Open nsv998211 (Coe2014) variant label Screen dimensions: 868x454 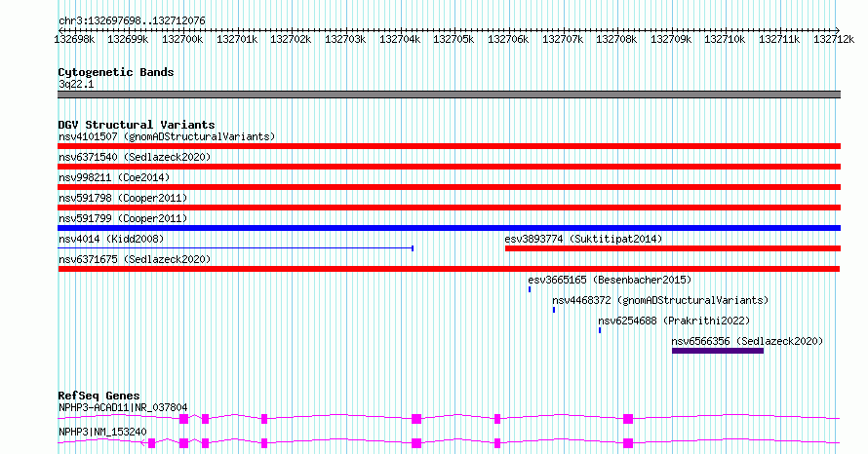(x=114, y=177)
